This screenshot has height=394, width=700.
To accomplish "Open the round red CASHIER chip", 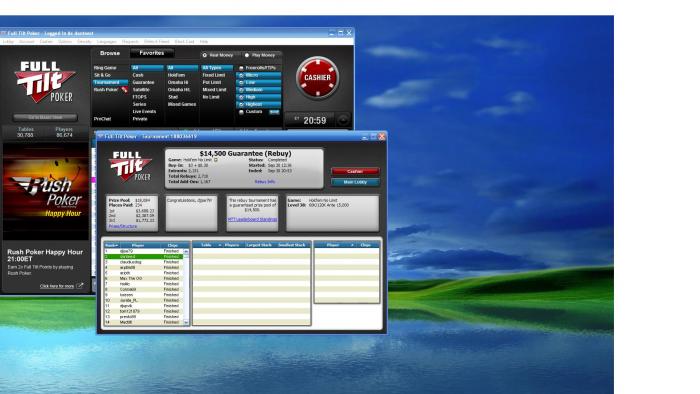I will point(317,77).
